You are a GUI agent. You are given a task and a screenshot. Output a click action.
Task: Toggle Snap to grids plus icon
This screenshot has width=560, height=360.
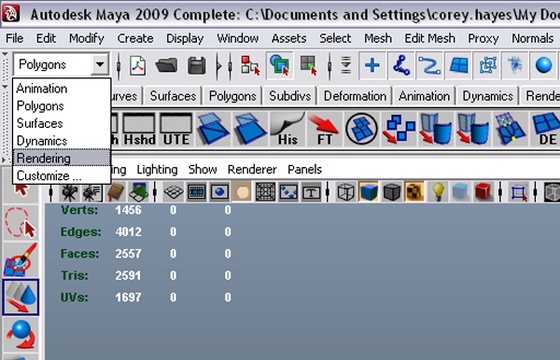372,65
